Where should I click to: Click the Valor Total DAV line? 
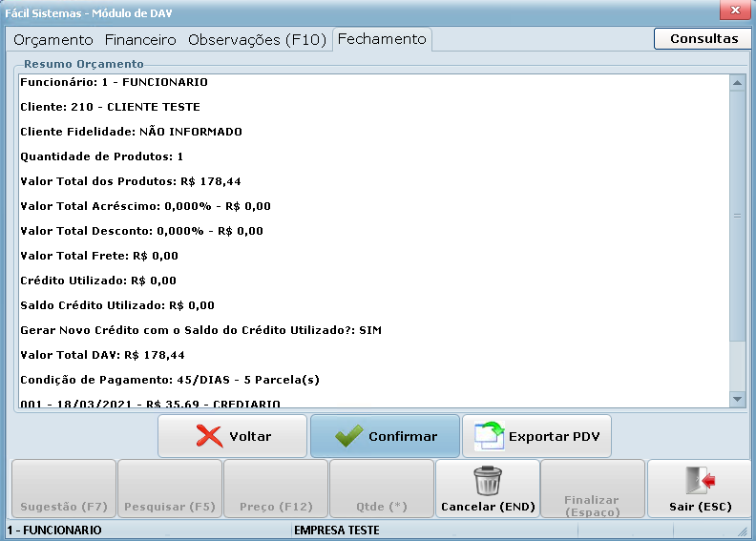103,355
